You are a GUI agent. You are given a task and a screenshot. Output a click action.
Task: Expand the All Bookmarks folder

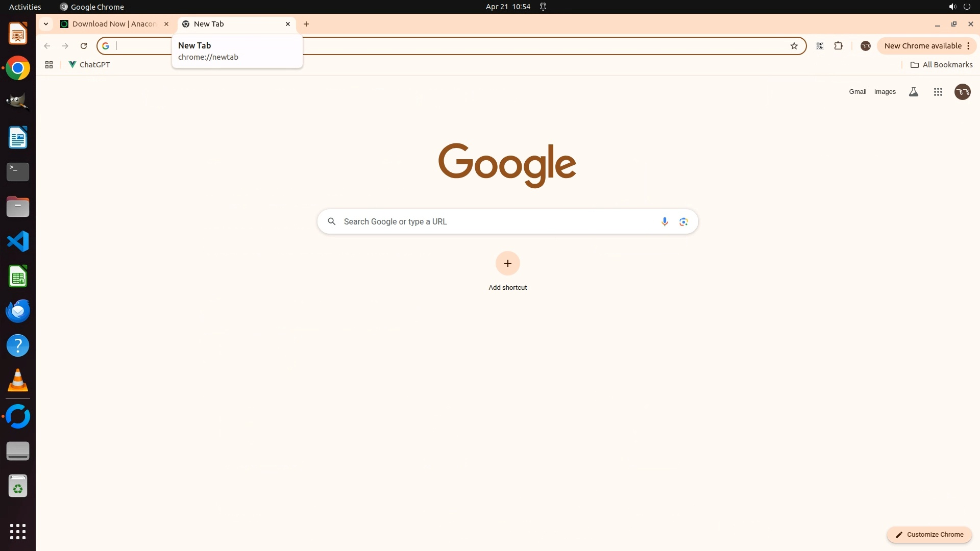941,65
